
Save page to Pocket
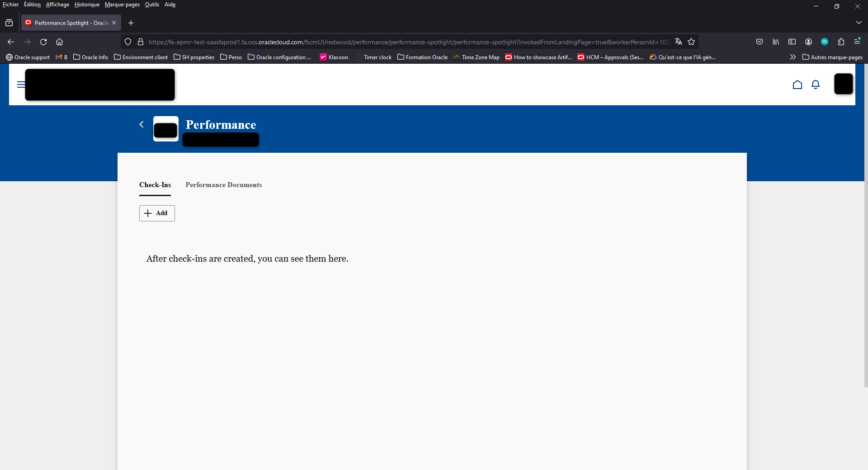tap(759, 42)
